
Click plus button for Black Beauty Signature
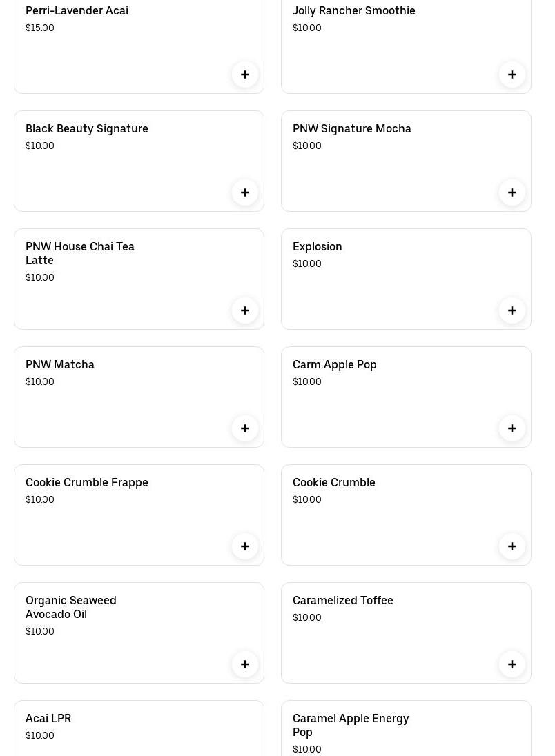point(245,192)
